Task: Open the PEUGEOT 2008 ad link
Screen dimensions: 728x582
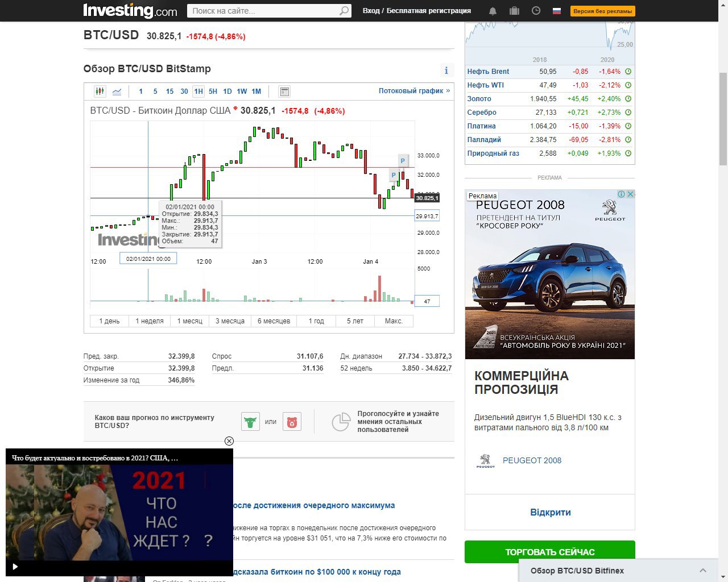Action: tap(532, 460)
